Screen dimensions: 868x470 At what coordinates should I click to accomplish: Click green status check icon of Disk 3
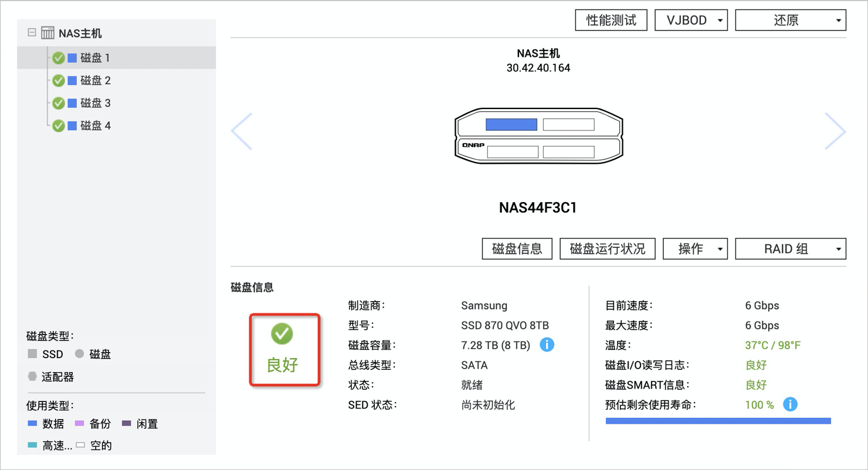[59, 103]
